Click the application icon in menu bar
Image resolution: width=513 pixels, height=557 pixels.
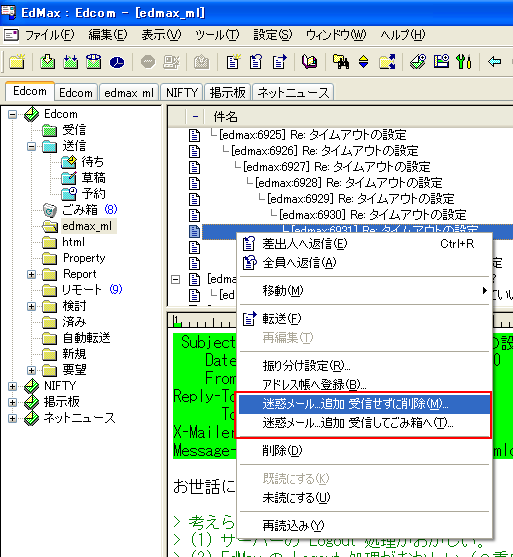[11, 35]
